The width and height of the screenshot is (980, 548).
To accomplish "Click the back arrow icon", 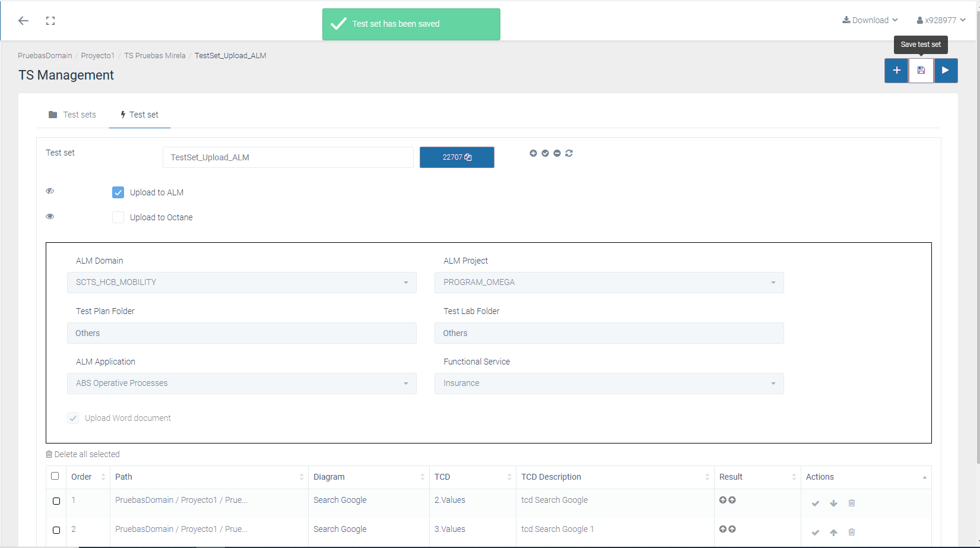I will point(23,21).
